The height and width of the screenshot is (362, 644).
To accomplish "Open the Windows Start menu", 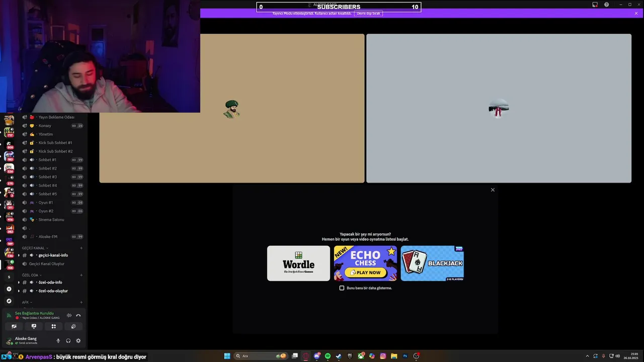I will click(x=227, y=356).
